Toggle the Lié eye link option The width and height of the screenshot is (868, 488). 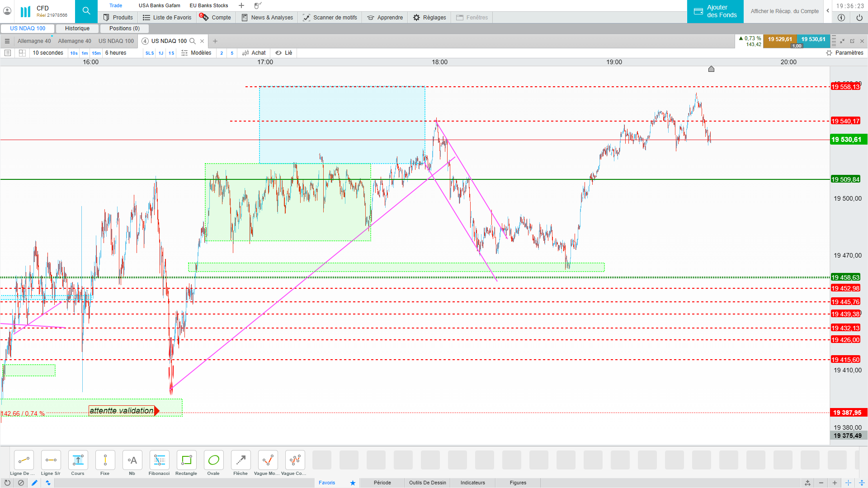click(284, 53)
